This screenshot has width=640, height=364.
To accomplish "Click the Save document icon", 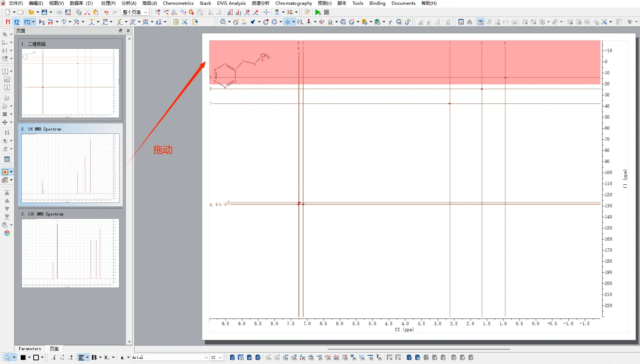I will (x=44, y=12).
